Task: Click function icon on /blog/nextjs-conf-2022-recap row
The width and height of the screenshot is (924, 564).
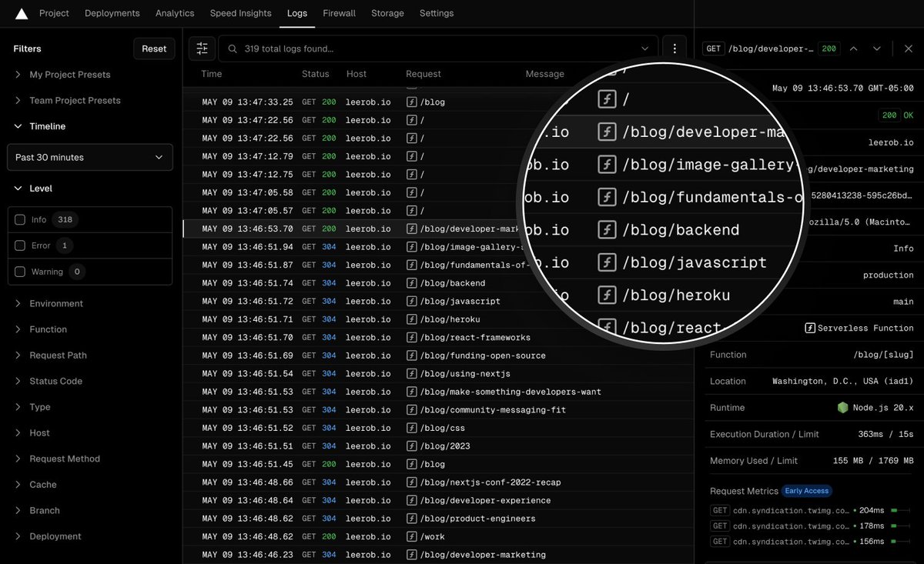Action: [x=411, y=482]
